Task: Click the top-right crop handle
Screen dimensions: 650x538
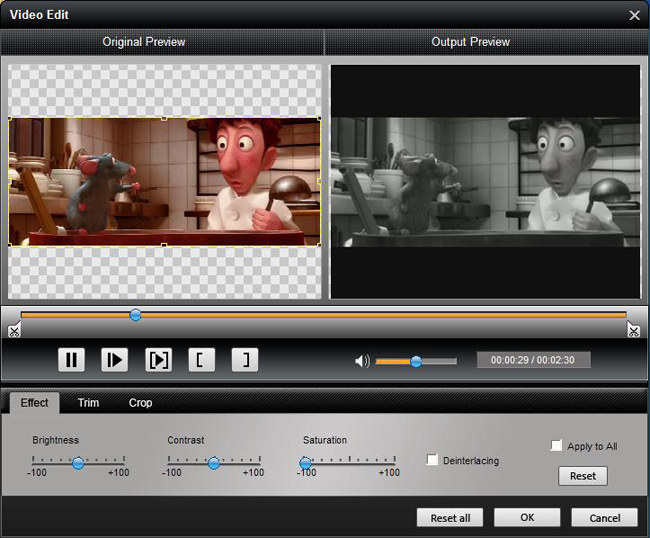Action: click(x=319, y=119)
